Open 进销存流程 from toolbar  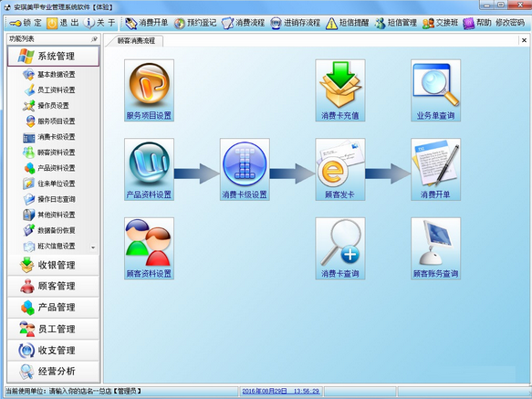click(x=295, y=23)
